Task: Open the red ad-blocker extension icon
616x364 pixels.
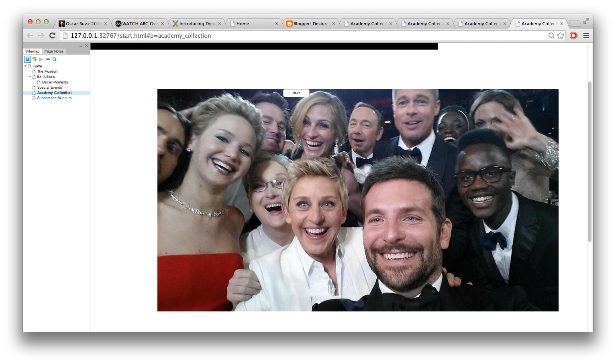Action: pyautogui.click(x=573, y=35)
